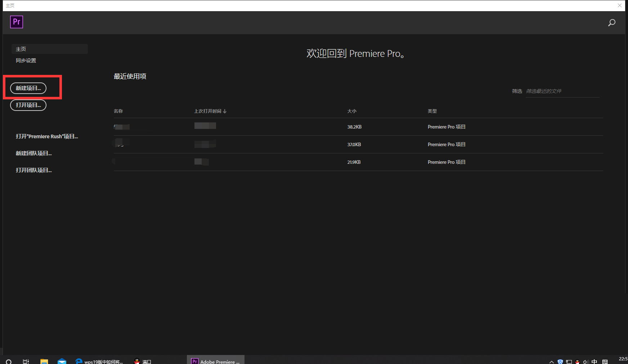Expand hidden system tray icons
Viewport: 628px width, 364px height.
(x=552, y=362)
